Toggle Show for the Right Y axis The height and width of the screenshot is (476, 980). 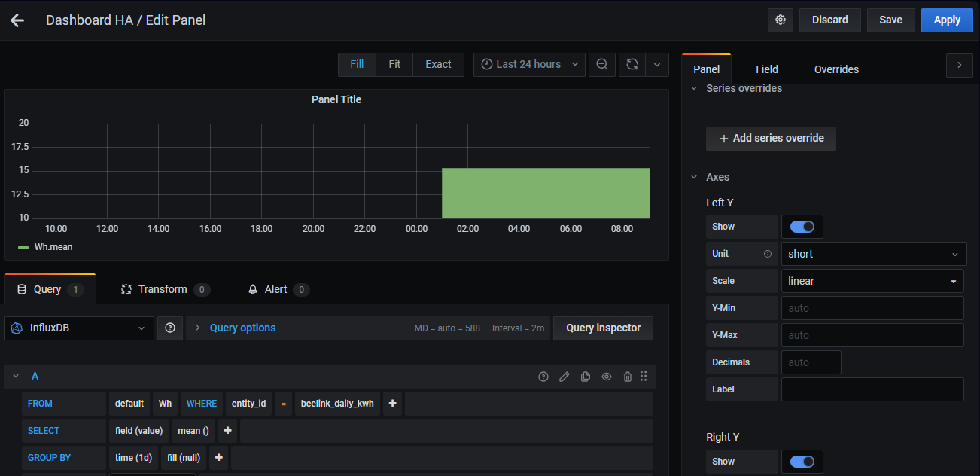coord(802,461)
